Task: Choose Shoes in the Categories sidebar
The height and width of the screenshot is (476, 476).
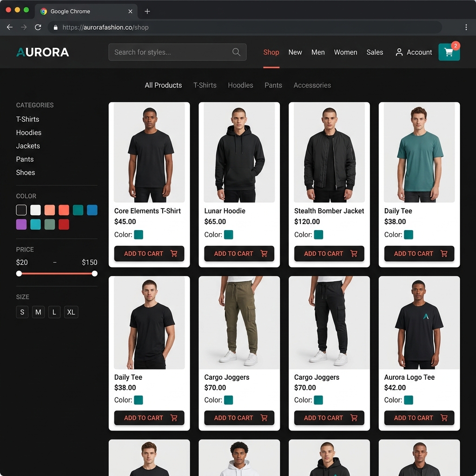Action: point(26,173)
